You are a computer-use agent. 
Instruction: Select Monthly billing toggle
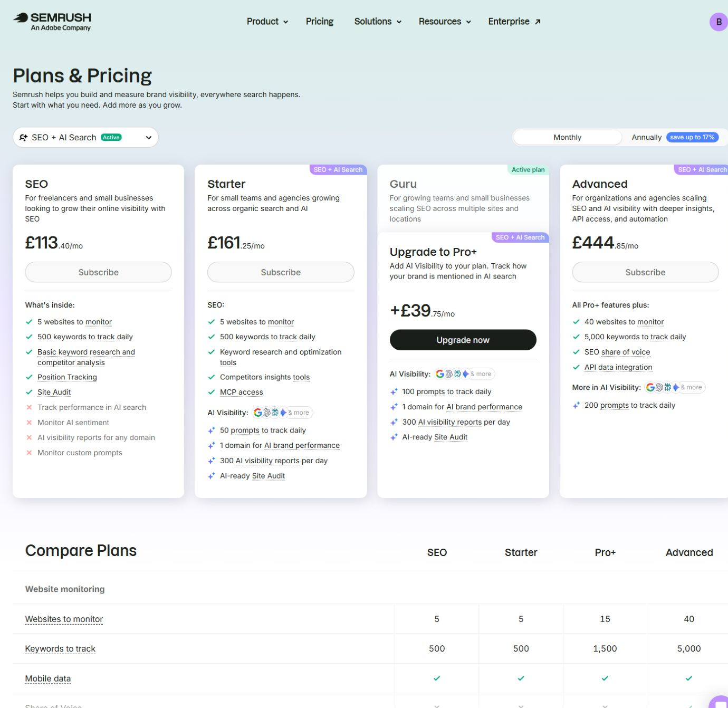point(568,137)
